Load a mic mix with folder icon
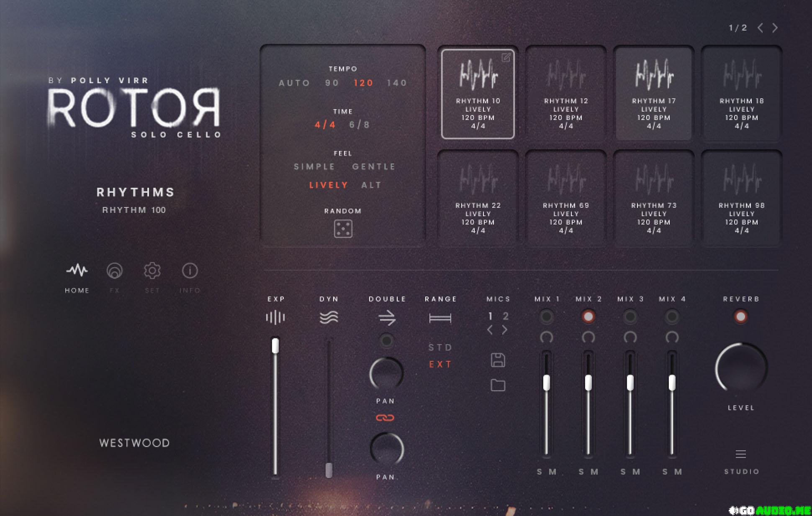812x516 pixels. click(498, 385)
